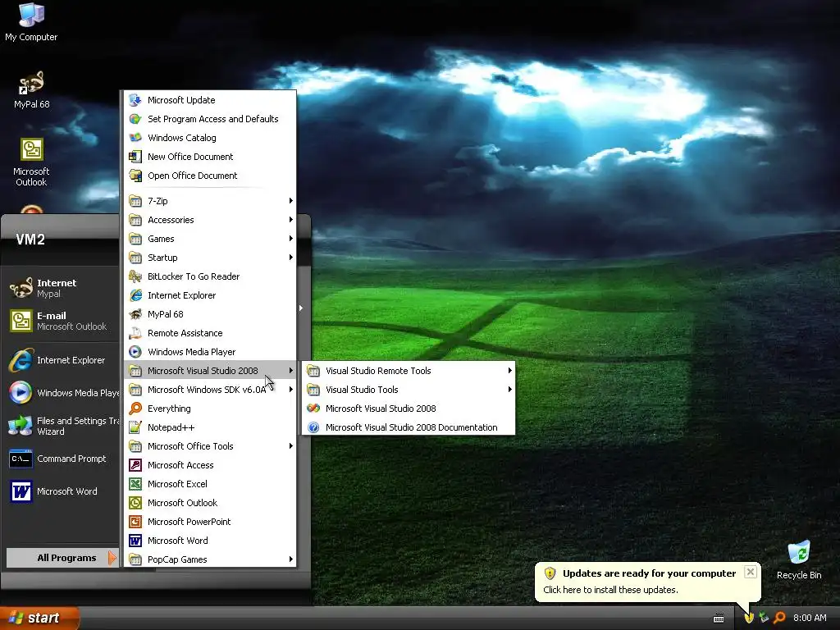Click the on-screen keyboard taskbar icon
Image resolution: width=840 pixels, height=630 pixels.
[x=719, y=619]
